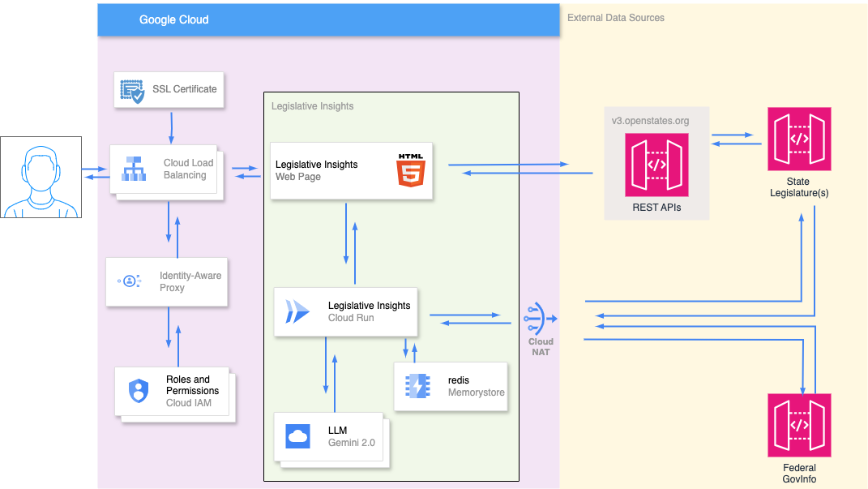Select the Legislative Insights Cloud Run text
Image resolution: width=868 pixels, height=489 pixels.
point(370,311)
